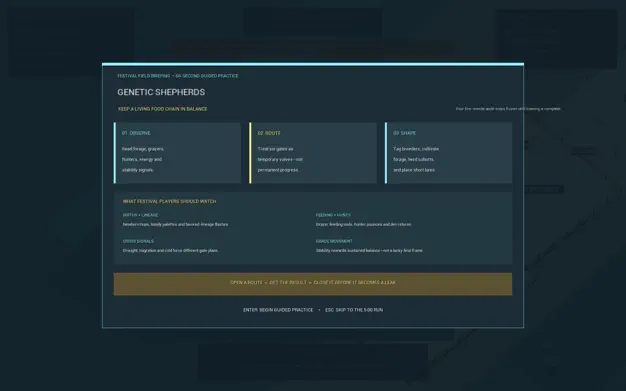Click the 'Feeding + Hunts' label
Viewport: 626px width, 391px height.
pos(333,215)
